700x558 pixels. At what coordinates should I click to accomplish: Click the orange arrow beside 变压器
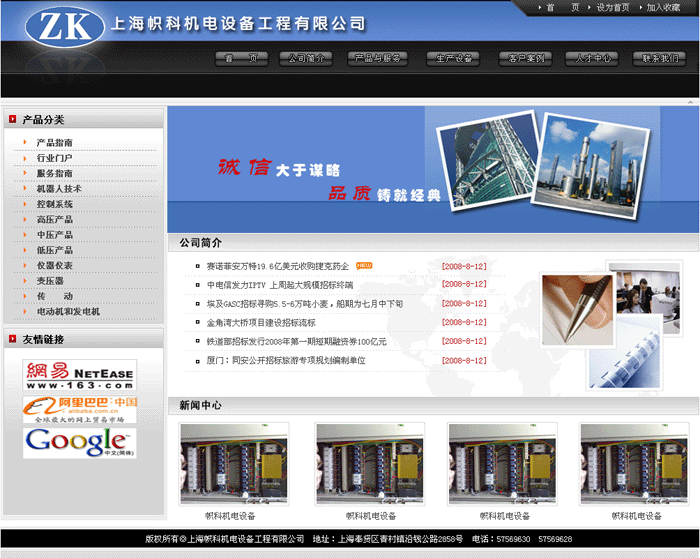(x=25, y=280)
